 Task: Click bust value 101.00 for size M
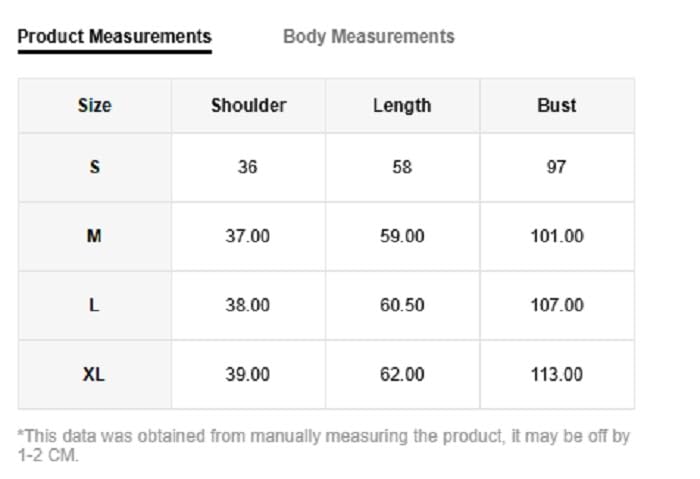point(556,236)
